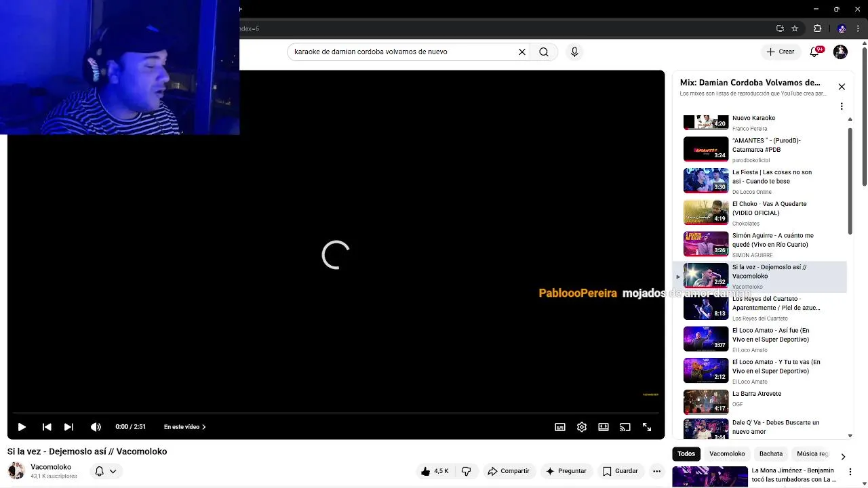Image resolution: width=868 pixels, height=488 pixels.
Task: Open channel notification bell dropdown
Action: (x=105, y=471)
